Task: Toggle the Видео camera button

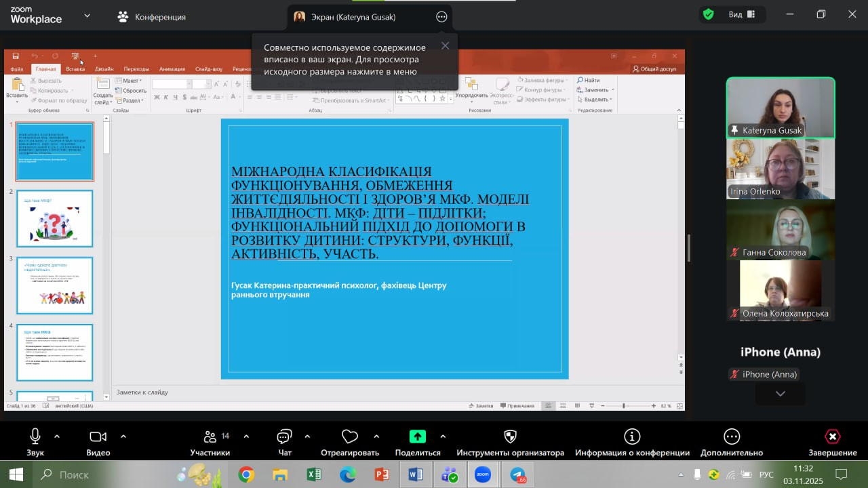Action: [x=98, y=437]
